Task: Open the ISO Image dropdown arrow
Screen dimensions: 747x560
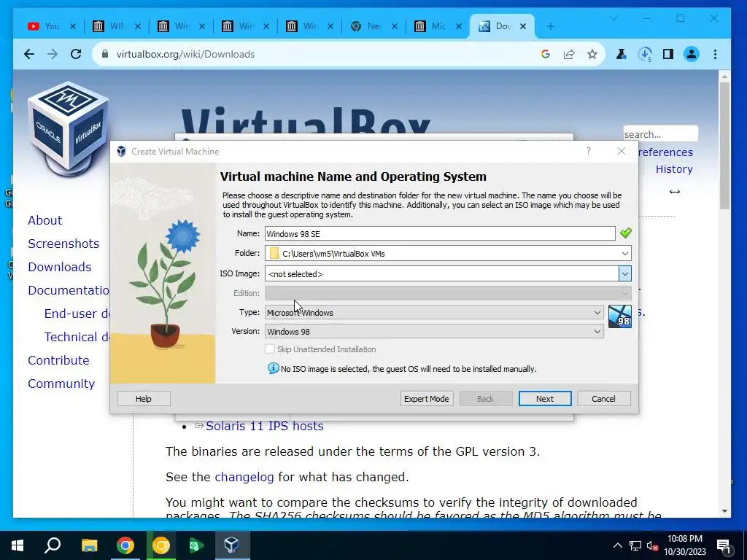Action: tap(625, 274)
